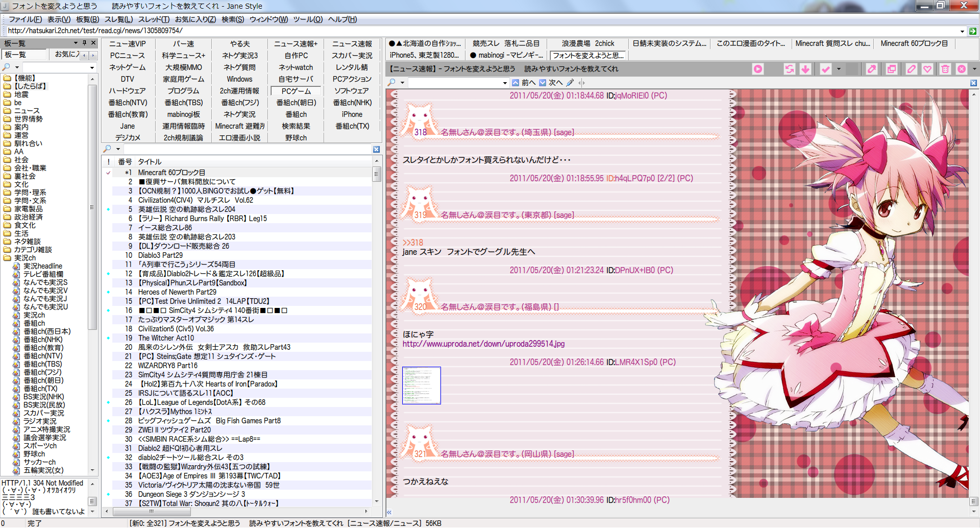The image size is (980, 528).
Task: Click the pencil icon beside 次へ
Action: click(570, 83)
